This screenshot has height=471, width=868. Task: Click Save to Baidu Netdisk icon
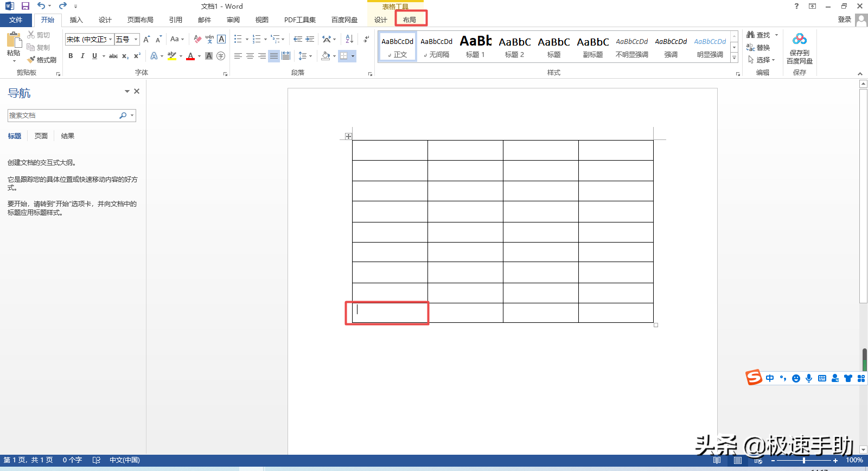click(799, 40)
